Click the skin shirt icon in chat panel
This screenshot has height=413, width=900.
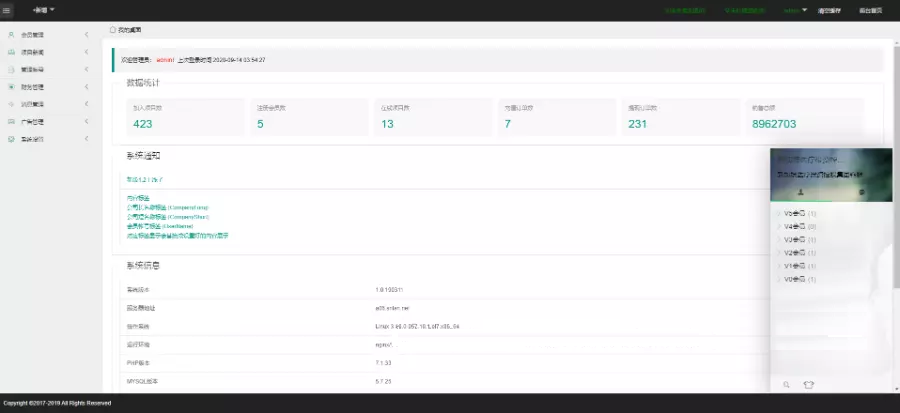point(808,384)
